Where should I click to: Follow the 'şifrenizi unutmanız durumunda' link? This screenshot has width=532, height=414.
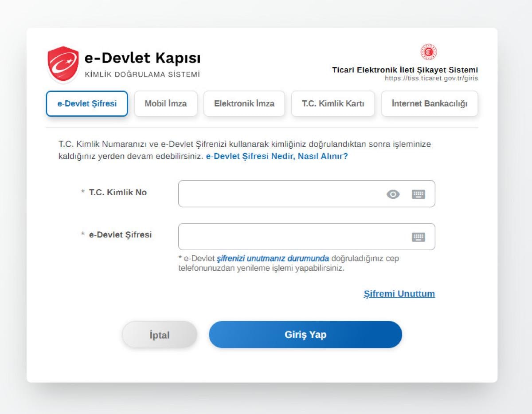pos(273,258)
